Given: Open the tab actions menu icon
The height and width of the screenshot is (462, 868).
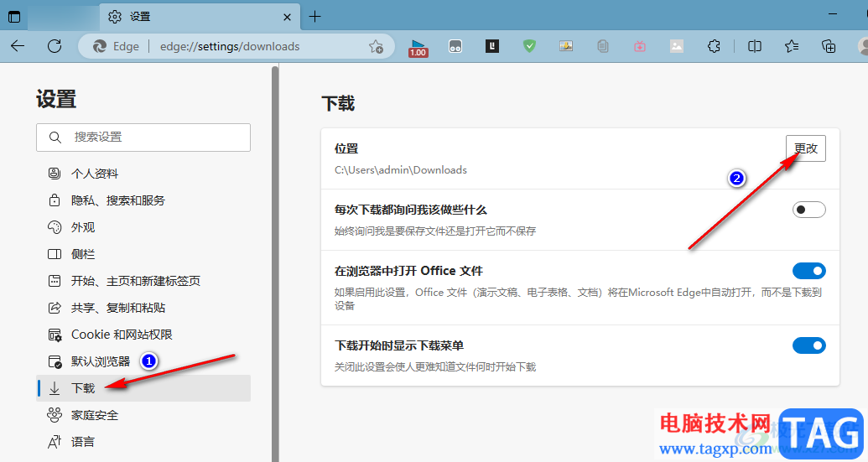Looking at the screenshot, I should point(14,17).
